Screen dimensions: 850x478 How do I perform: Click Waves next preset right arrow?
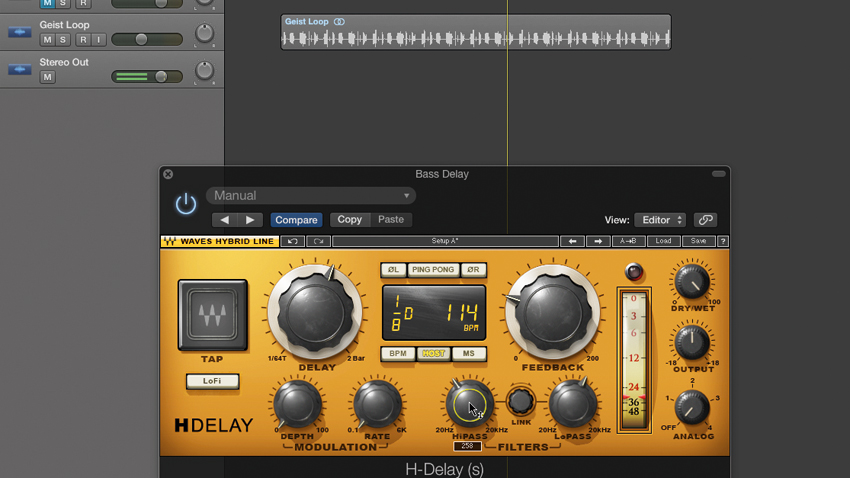coord(598,241)
